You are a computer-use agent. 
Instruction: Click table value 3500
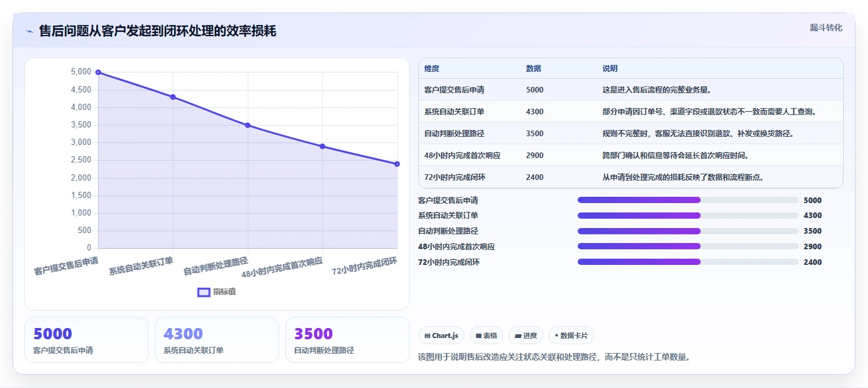tap(535, 134)
